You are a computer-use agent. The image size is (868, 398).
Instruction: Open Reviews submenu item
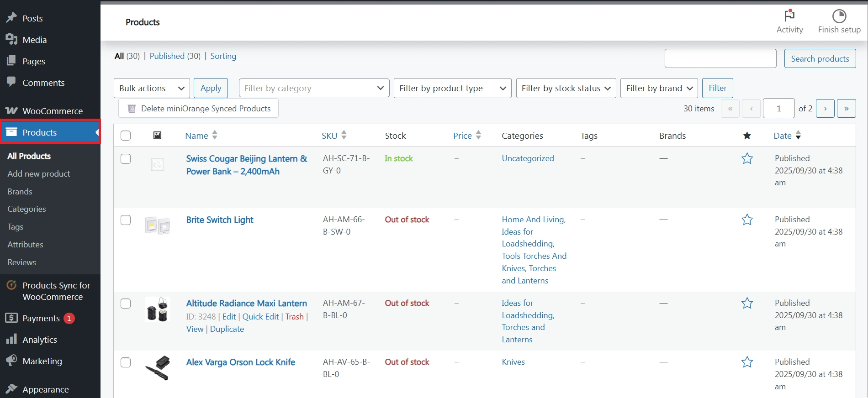coord(22,262)
